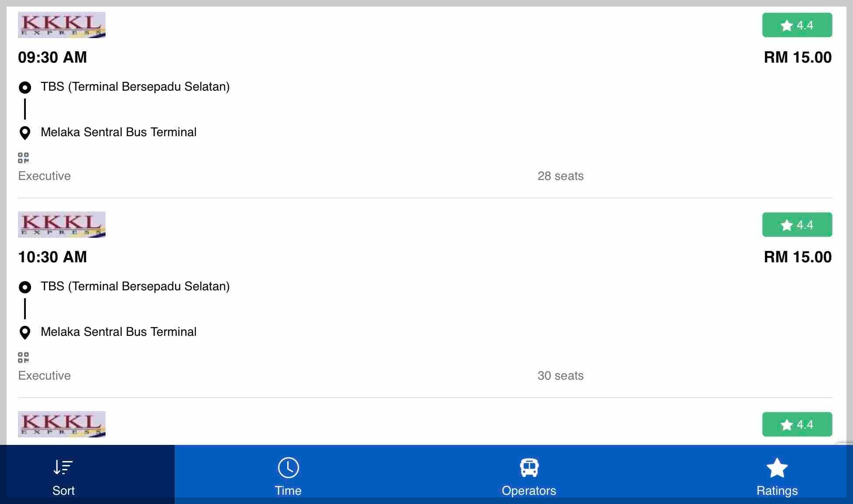Click the third KKKL Express logo

[62, 424]
